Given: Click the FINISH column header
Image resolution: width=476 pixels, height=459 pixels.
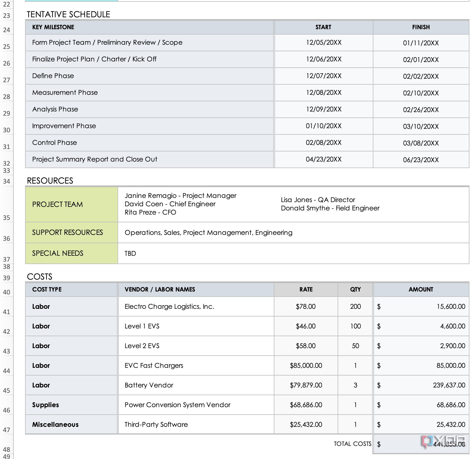Looking at the screenshot, I should (421, 27).
